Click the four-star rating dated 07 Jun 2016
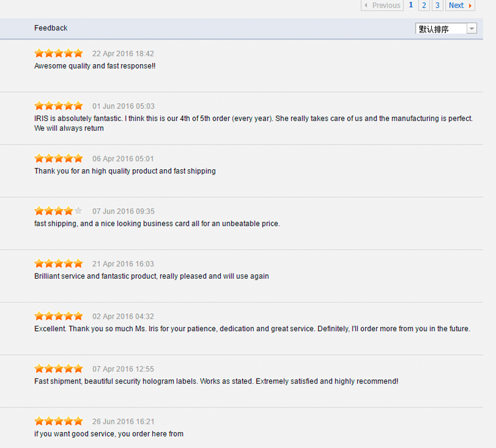 (59, 211)
